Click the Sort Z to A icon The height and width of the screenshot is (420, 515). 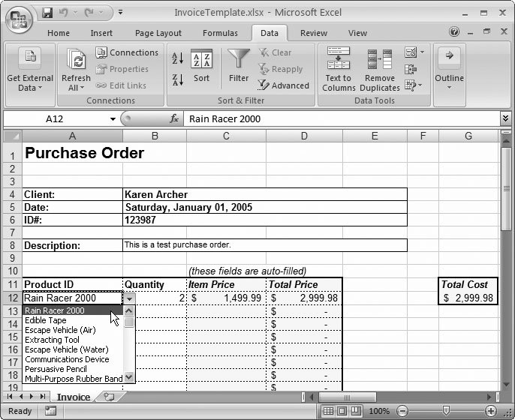177,79
